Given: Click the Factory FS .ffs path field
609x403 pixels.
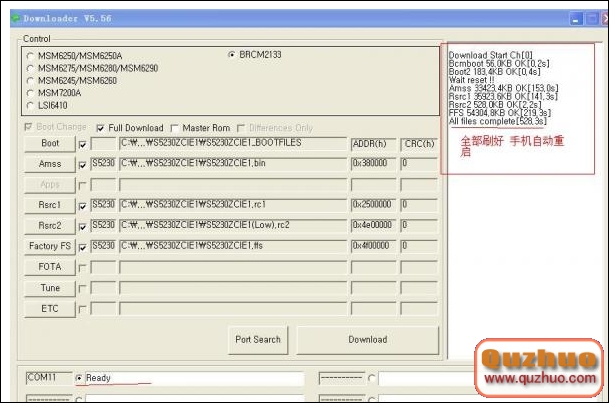Looking at the screenshot, I should coord(233,246).
